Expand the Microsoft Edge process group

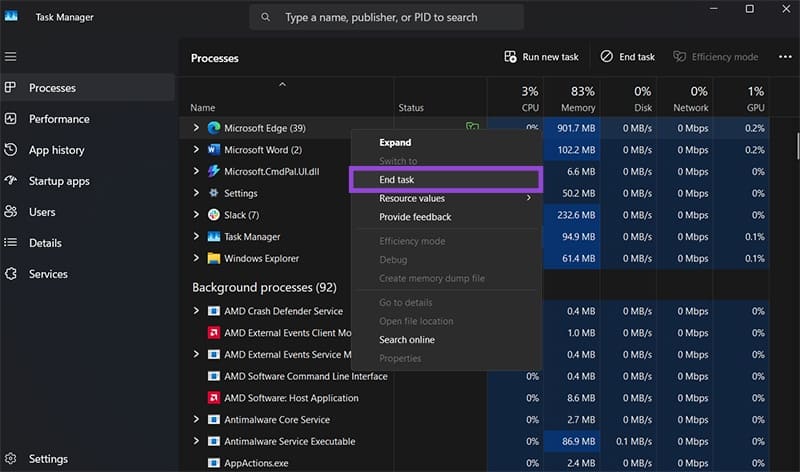point(196,128)
